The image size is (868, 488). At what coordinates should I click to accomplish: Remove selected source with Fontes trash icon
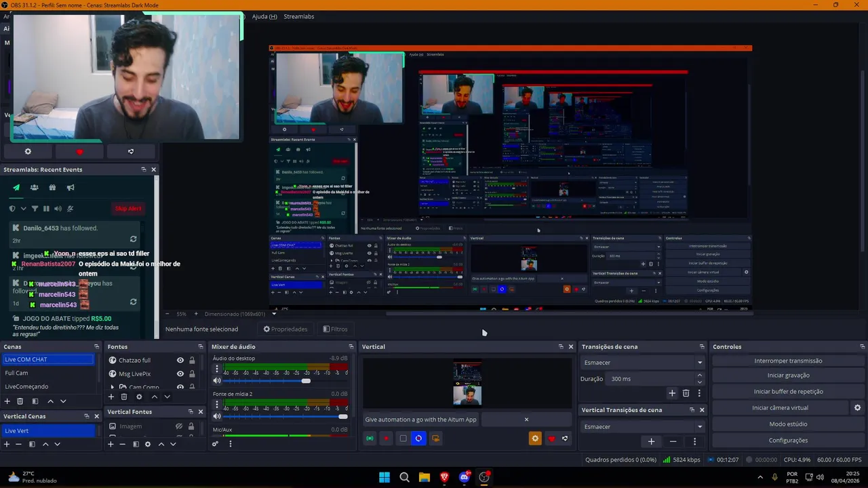point(123,397)
